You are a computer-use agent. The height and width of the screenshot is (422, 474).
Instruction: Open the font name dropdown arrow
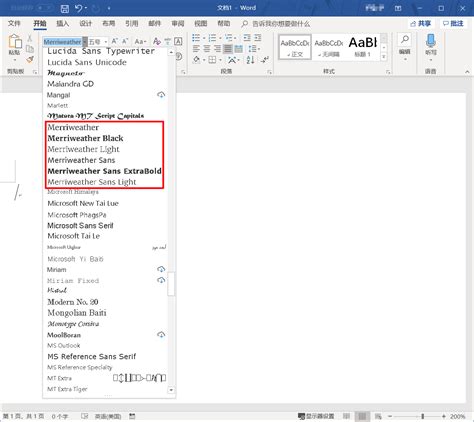(x=85, y=42)
